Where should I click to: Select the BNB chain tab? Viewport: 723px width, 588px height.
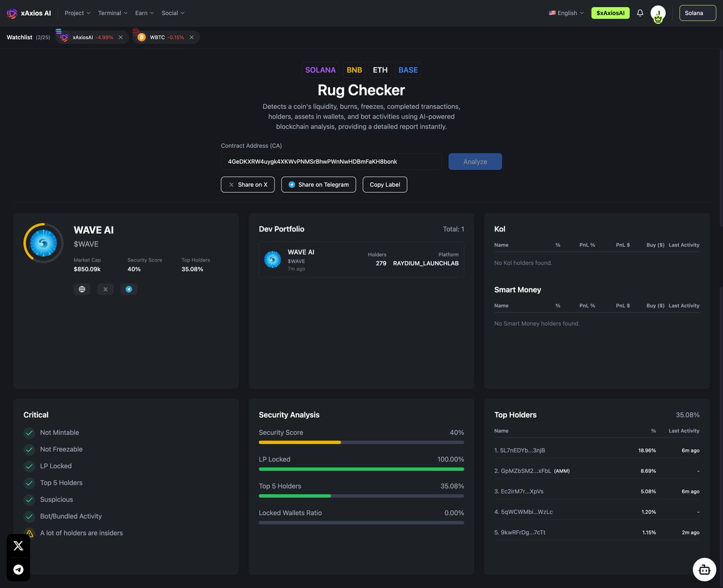pyautogui.click(x=354, y=70)
